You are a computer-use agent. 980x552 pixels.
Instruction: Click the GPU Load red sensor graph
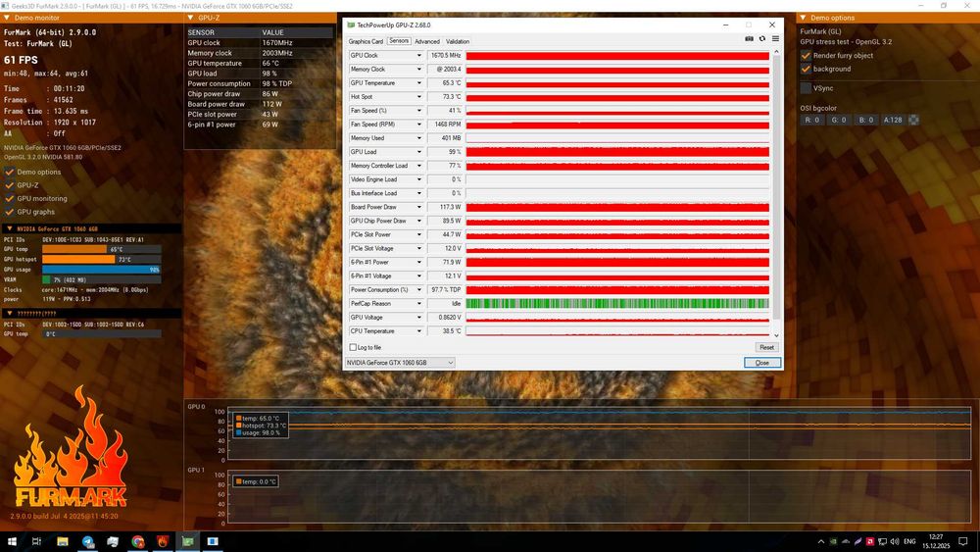click(617, 152)
